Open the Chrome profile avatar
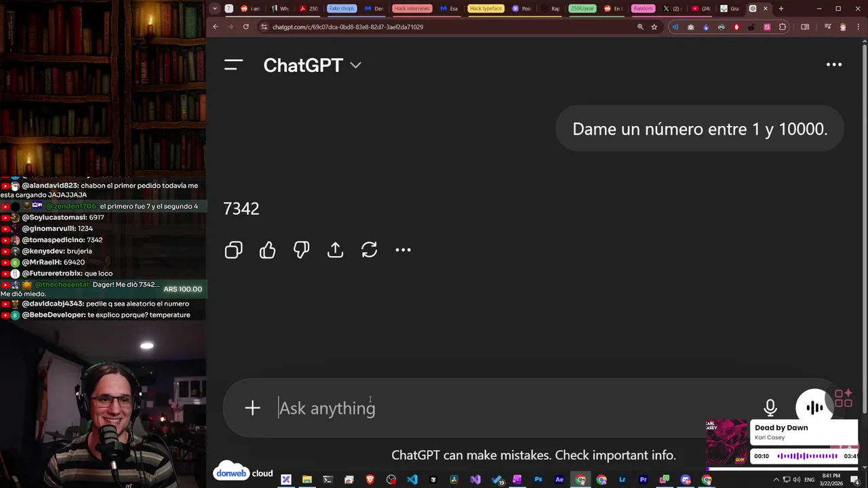Viewport: 868px width, 488px height. 843,27
